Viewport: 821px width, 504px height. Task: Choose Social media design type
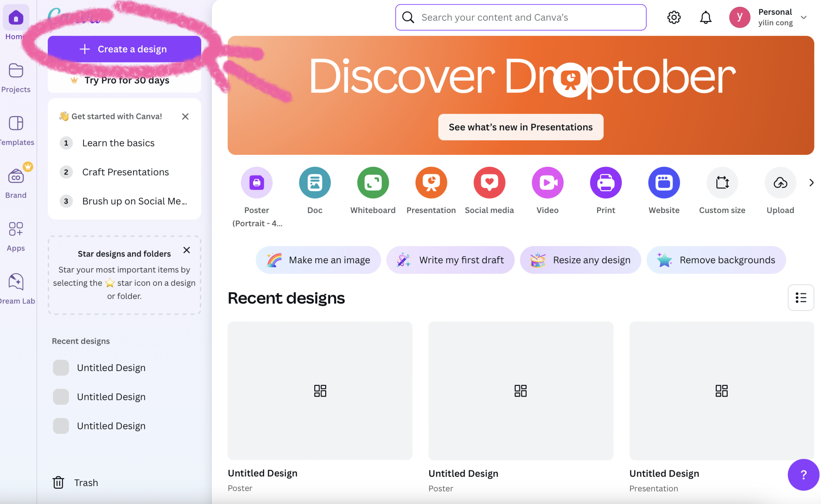pyautogui.click(x=489, y=182)
